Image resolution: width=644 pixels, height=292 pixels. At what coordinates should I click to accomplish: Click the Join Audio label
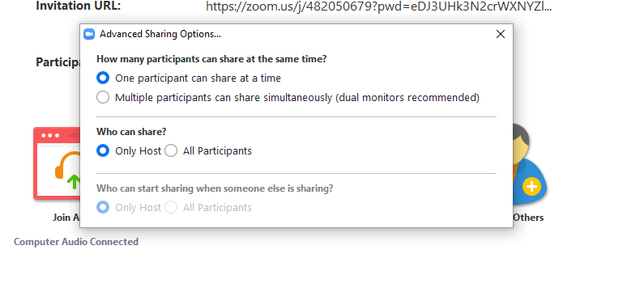(66, 218)
